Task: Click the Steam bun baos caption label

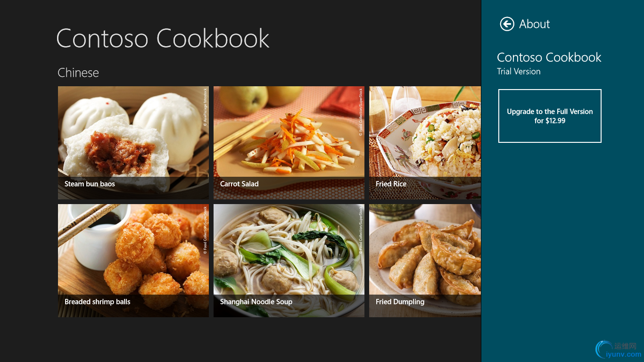Action: 90,184
